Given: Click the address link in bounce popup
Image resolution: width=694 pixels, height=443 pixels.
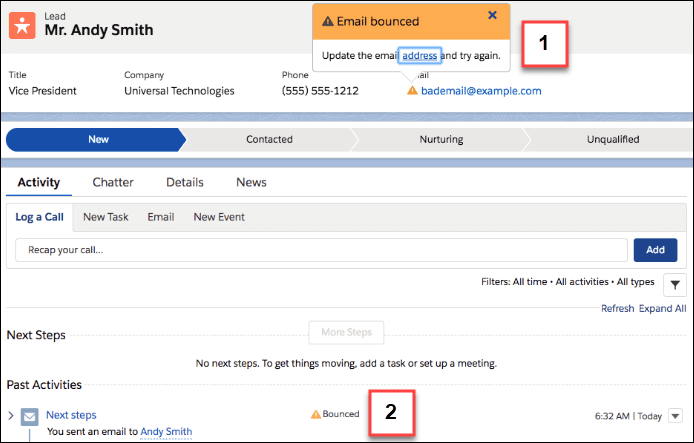Looking at the screenshot, I should (419, 56).
